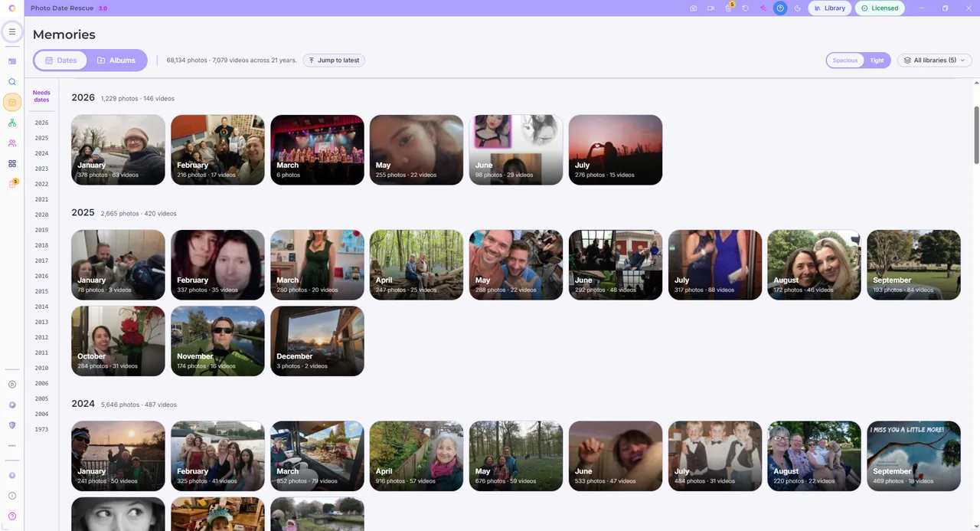Viewport: 980px width, 531px height.
Task: Click the 2025 year section heading
Action: point(83,212)
